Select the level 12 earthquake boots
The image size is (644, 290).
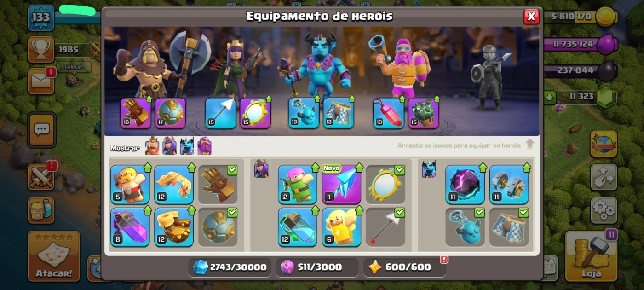click(174, 227)
